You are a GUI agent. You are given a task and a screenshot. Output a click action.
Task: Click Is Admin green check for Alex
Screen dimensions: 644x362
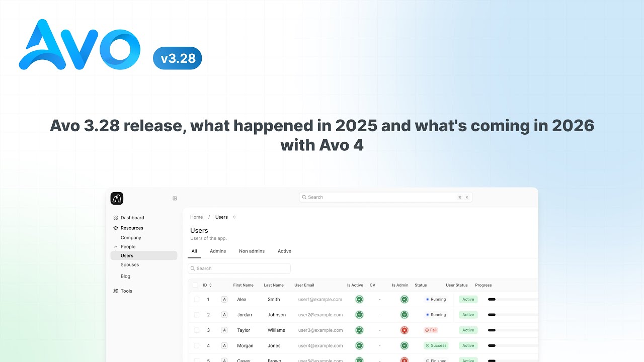click(x=404, y=299)
